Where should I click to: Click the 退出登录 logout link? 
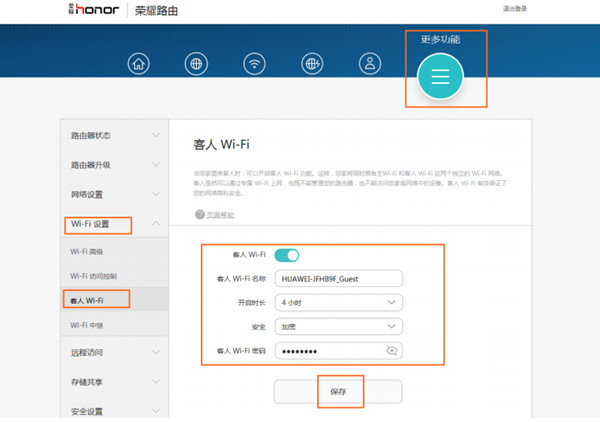point(515,9)
